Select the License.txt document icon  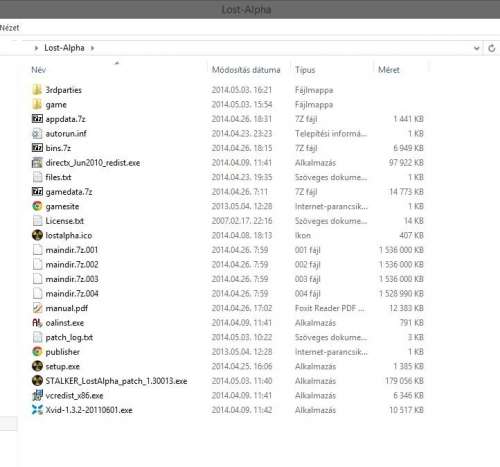coord(37,221)
